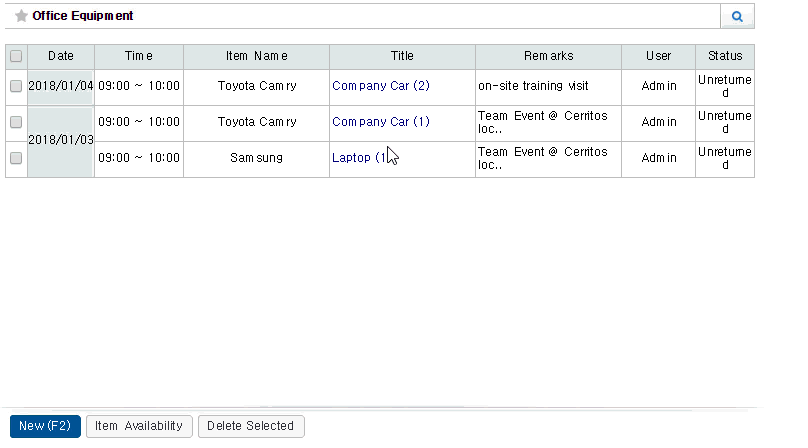
Task: Click Toyota Camry in the 2018/01/04 row
Action: (x=257, y=86)
